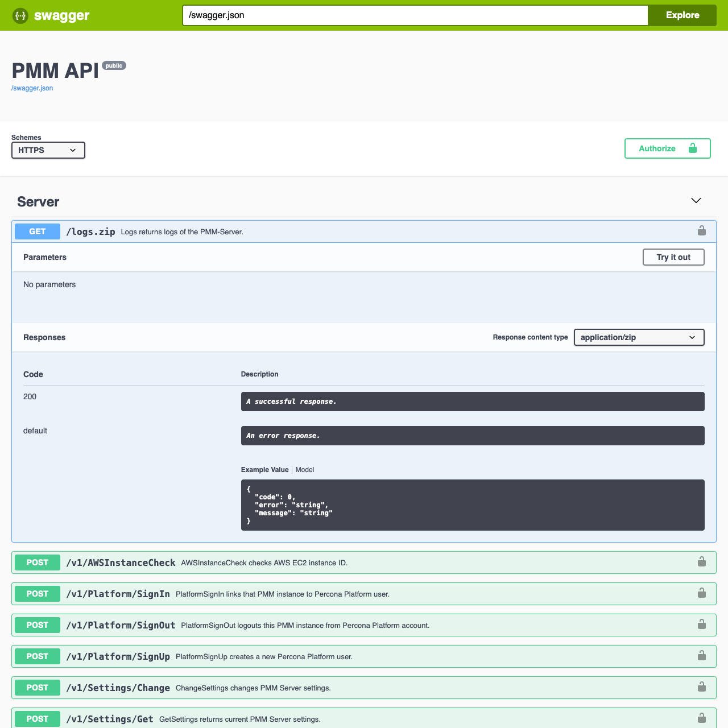The height and width of the screenshot is (728, 728).
Task: Expand POST /v1/Platform/SignIn operation
Action: (118, 594)
